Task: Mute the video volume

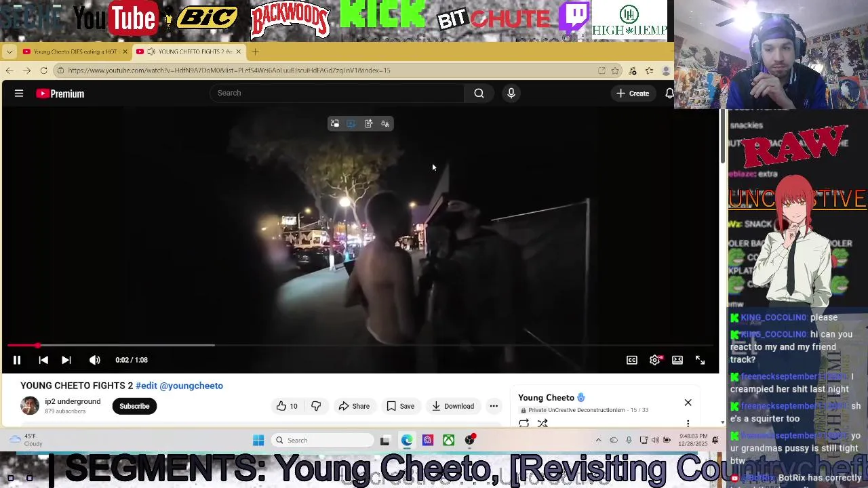Action: tap(95, 360)
